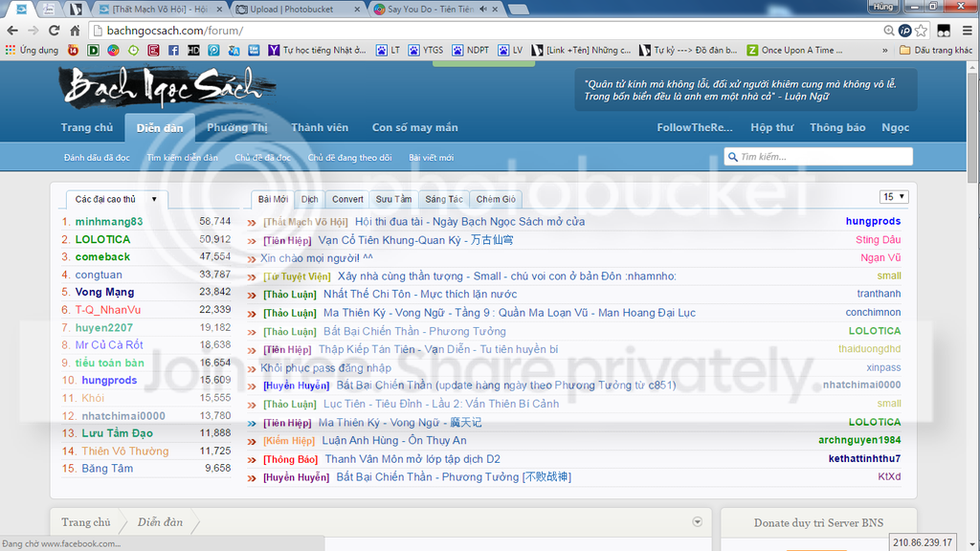Image resolution: width=980 pixels, height=551 pixels.
Task: Visit user minhmang83's profile
Action: click(108, 221)
